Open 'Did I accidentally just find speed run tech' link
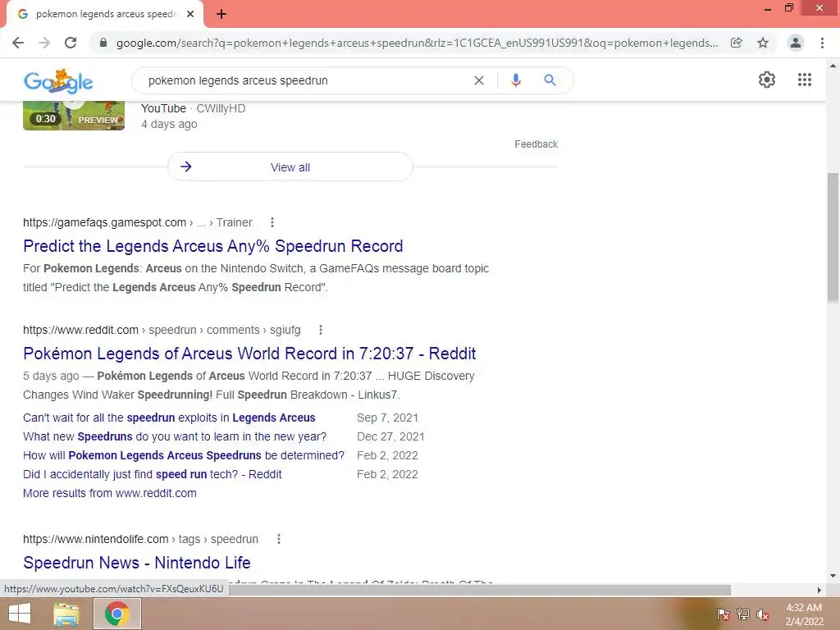840x630 pixels. click(152, 474)
